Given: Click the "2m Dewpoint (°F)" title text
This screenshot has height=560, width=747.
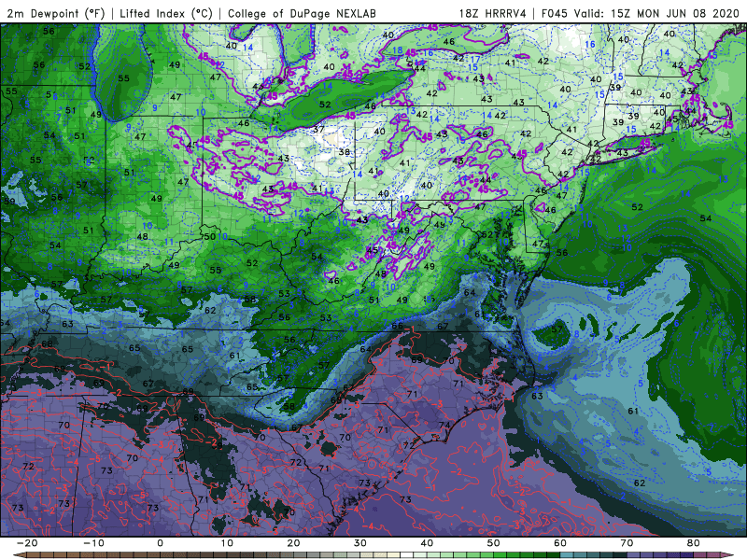Looking at the screenshot, I should pos(56,13).
